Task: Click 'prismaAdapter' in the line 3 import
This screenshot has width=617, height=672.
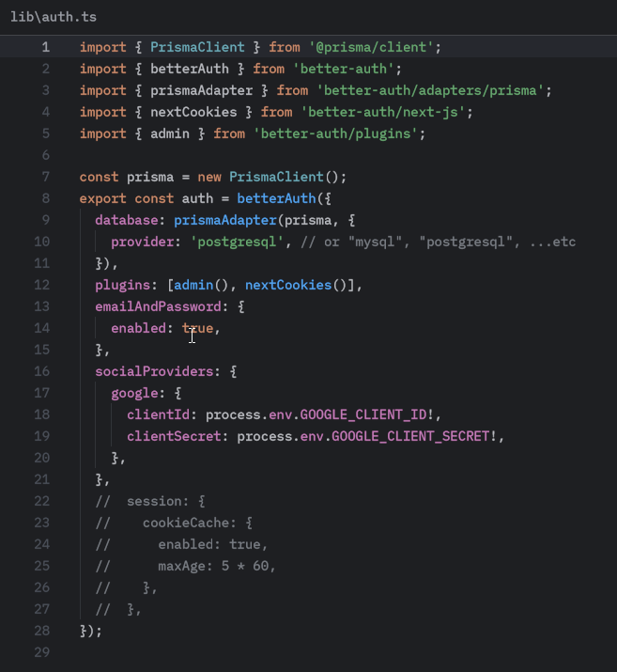Action: (201, 90)
